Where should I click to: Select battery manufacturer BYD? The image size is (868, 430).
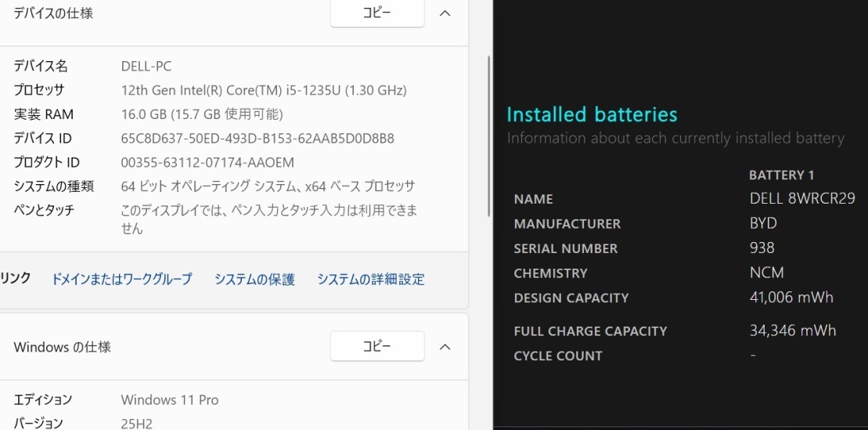point(763,223)
